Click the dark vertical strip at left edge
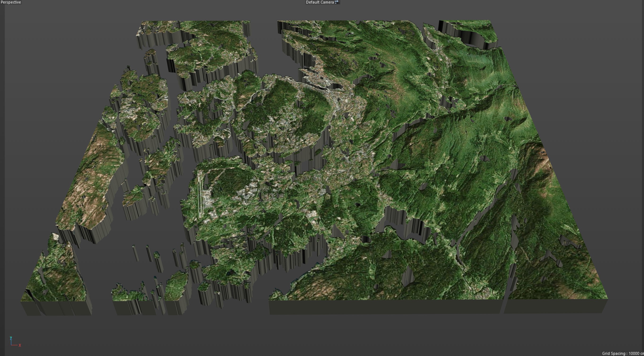Screen dimensions: 644x356 2,175
